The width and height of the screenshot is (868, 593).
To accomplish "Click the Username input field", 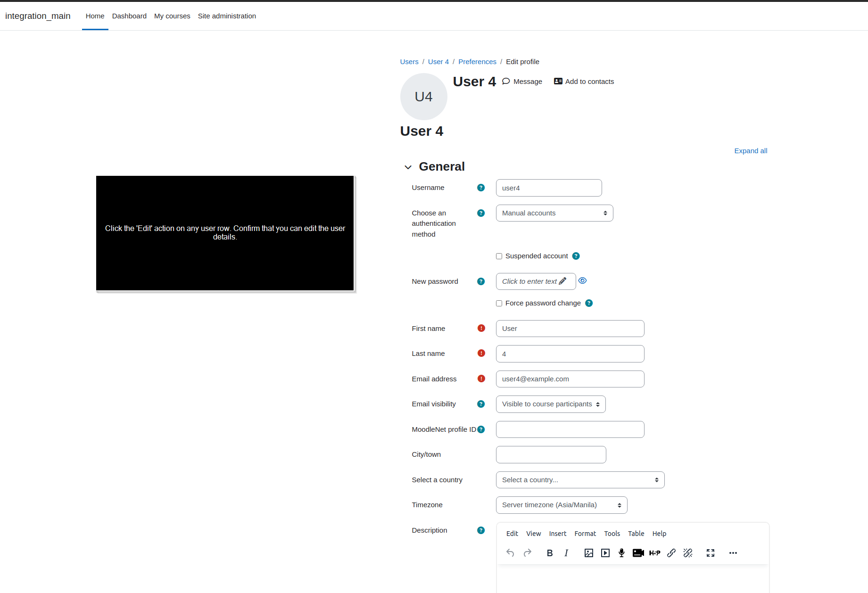I will click(549, 188).
